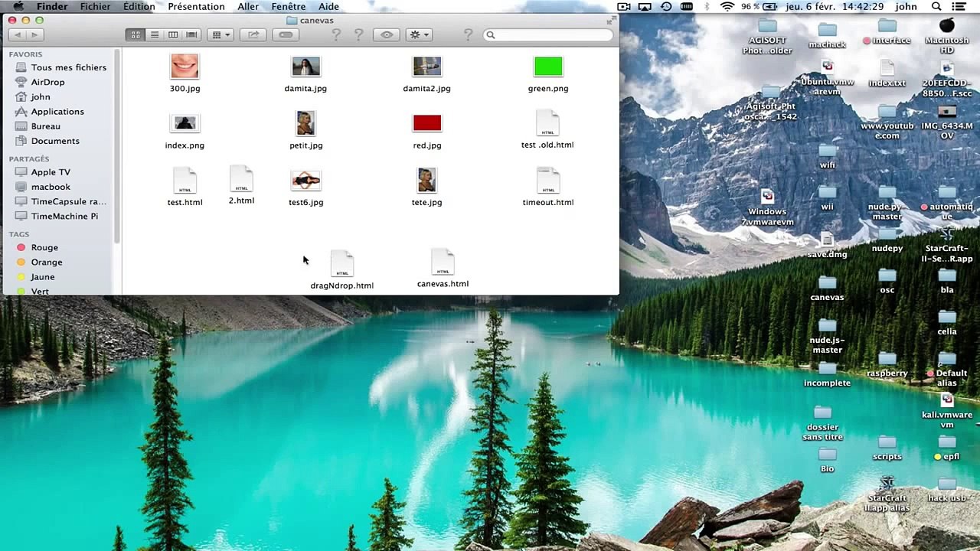The image size is (980, 551).
Task: Select the petit.jpg thumbnail
Action: point(305,123)
